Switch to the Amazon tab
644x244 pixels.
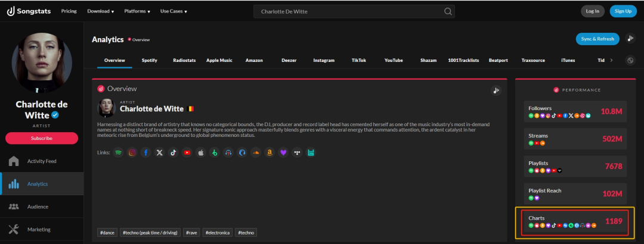pyautogui.click(x=254, y=60)
